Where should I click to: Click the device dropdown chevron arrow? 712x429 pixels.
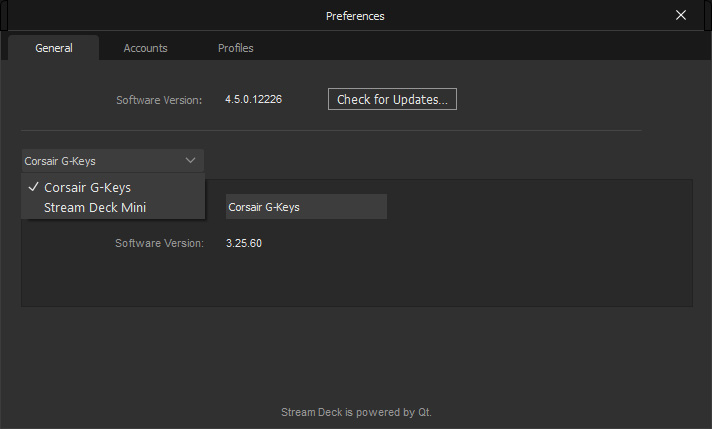click(190, 160)
